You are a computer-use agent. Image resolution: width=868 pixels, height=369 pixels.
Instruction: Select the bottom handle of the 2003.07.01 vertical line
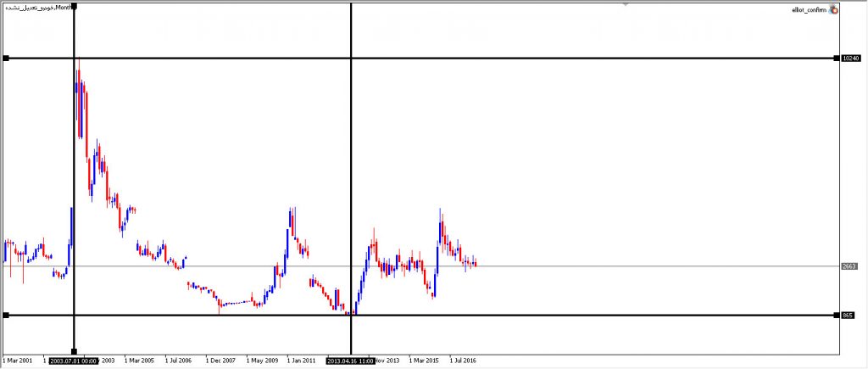coord(75,351)
